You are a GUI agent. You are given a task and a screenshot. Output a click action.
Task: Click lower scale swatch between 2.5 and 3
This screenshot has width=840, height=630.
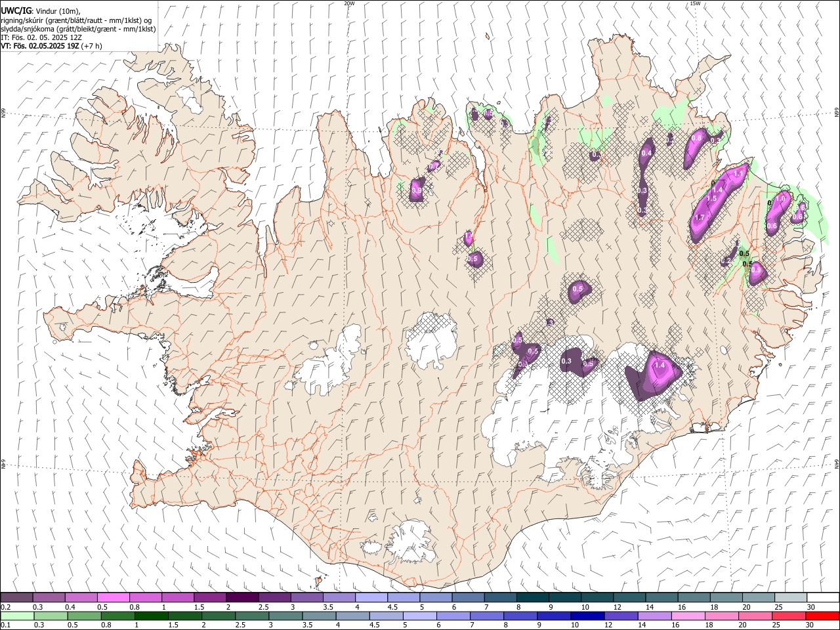252,616
